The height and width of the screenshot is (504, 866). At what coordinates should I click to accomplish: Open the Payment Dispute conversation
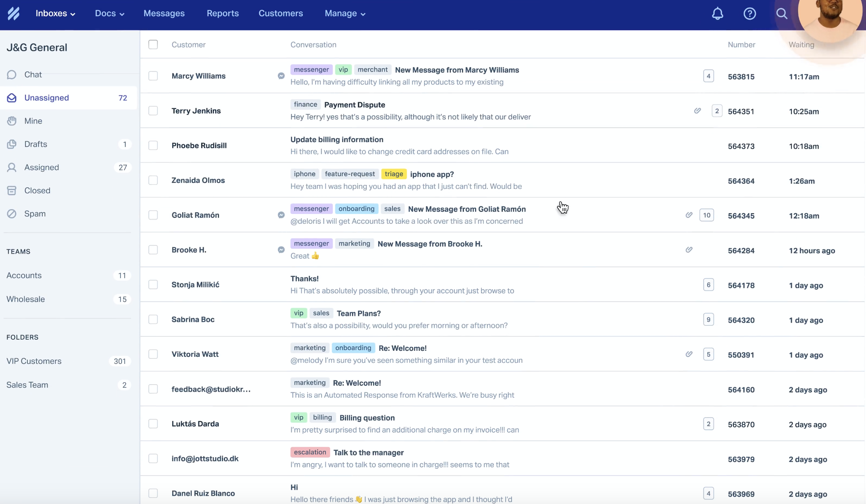click(354, 105)
